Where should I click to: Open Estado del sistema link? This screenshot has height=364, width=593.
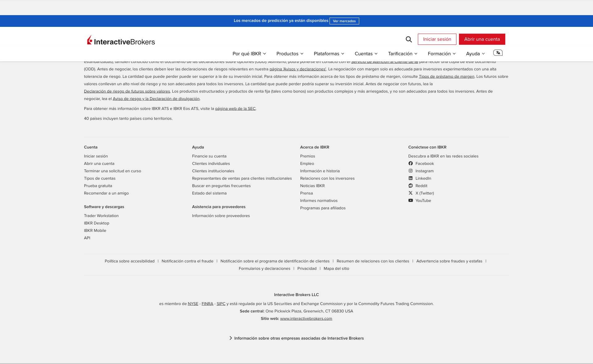click(x=209, y=193)
